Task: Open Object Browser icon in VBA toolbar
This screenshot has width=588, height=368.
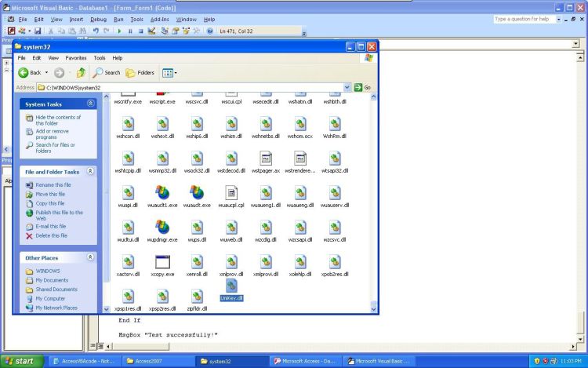Action: point(186,31)
